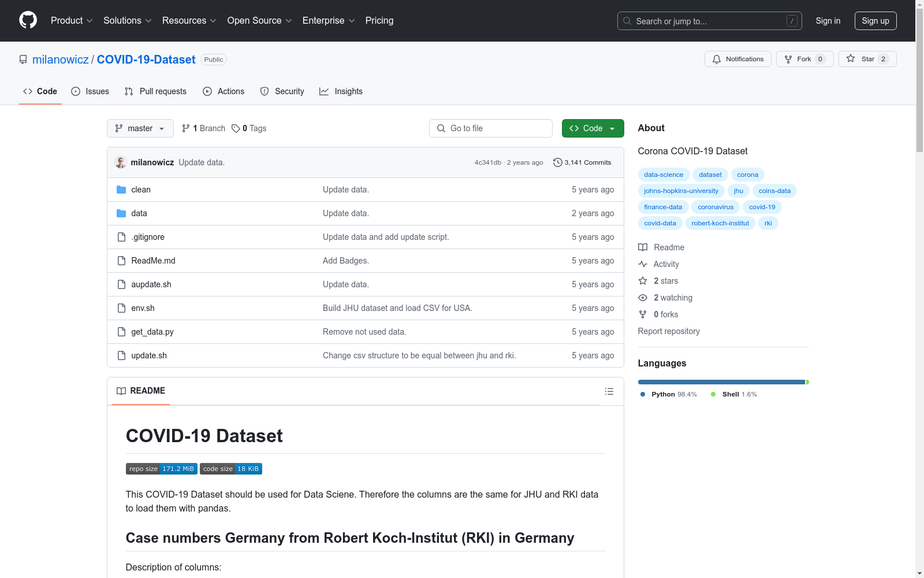Expand the Solutions menu
The height and width of the screenshot is (578, 924).
click(128, 20)
